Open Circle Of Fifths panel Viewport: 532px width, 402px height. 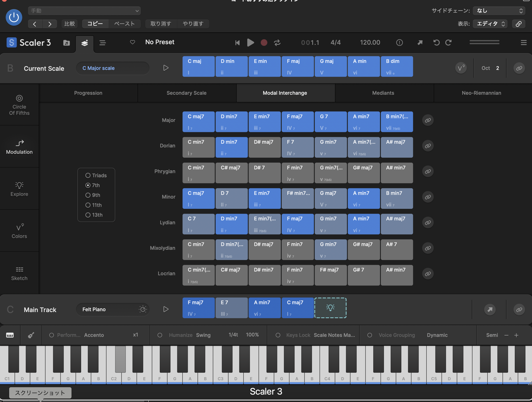point(19,105)
